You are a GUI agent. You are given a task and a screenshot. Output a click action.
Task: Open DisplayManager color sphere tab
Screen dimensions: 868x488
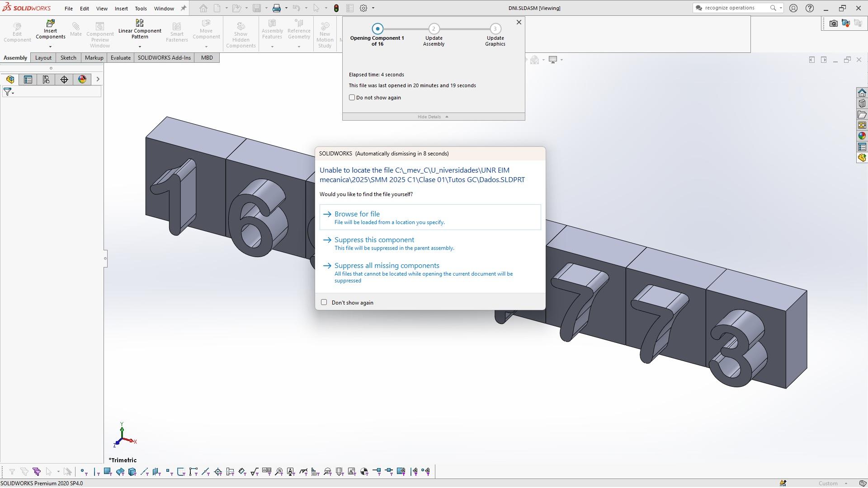pos(82,80)
